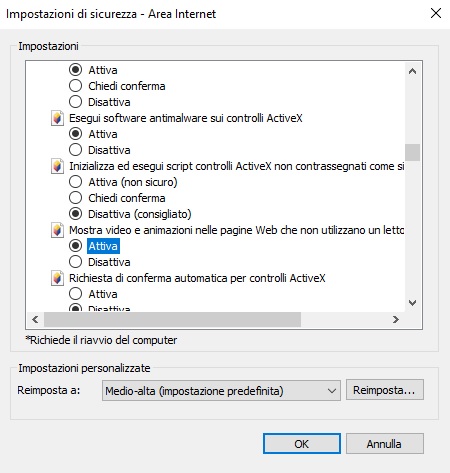This screenshot has height=473, width=450.
Task: Open the Reimposta a dropdown Medio-alta
Action: 221,390
